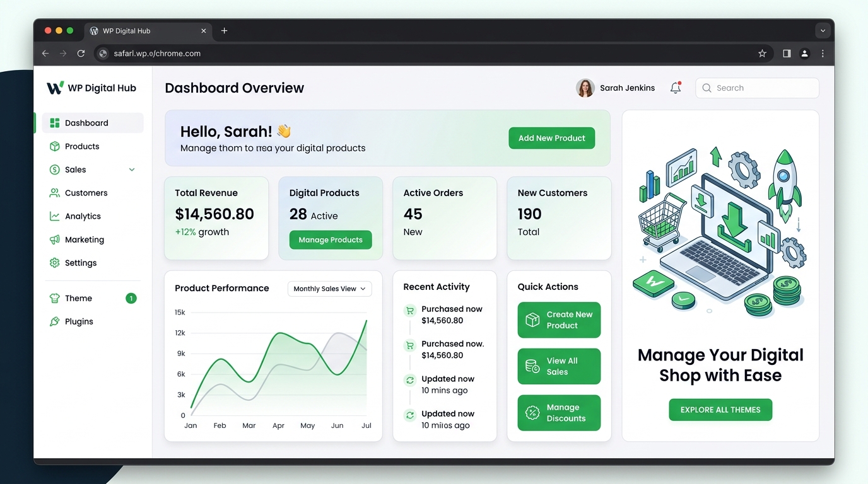The width and height of the screenshot is (868, 484).
Task: Open notifications bell icon
Action: (676, 88)
